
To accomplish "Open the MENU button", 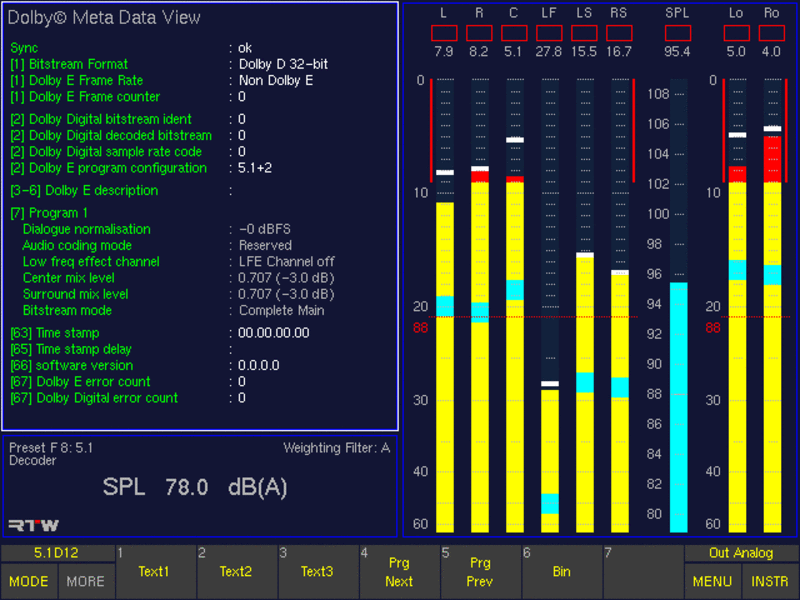I will click(712, 581).
